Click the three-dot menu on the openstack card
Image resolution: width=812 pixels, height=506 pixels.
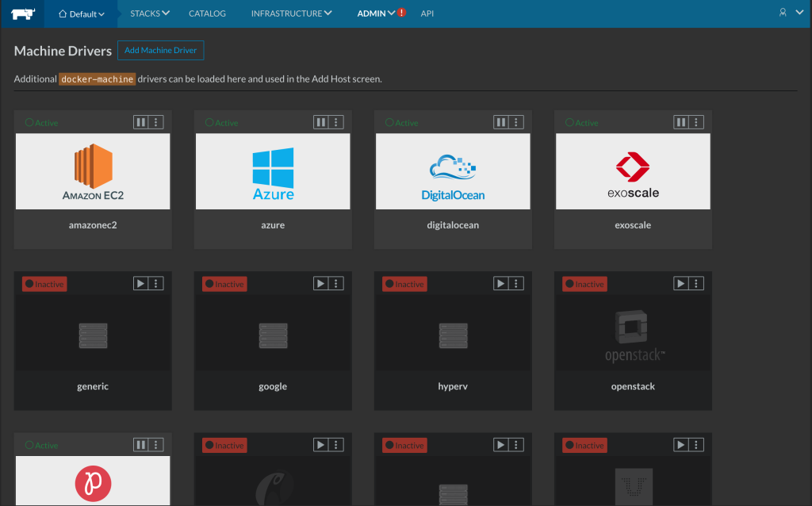point(697,283)
